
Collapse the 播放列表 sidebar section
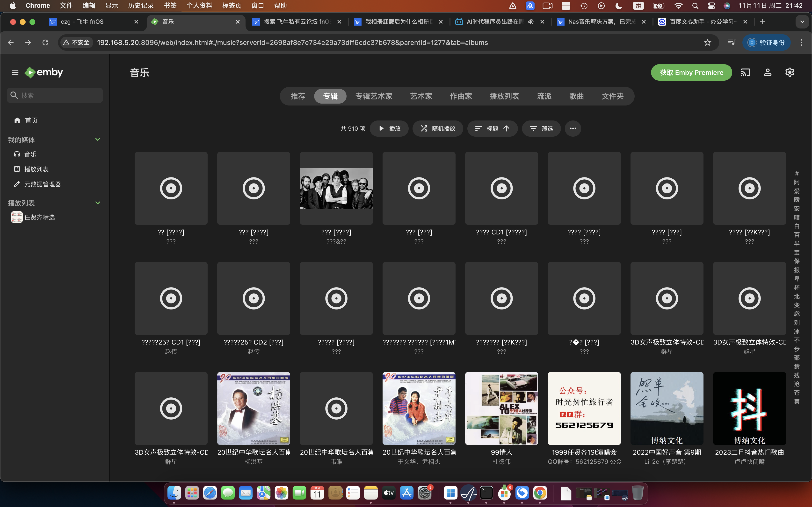coord(98,203)
